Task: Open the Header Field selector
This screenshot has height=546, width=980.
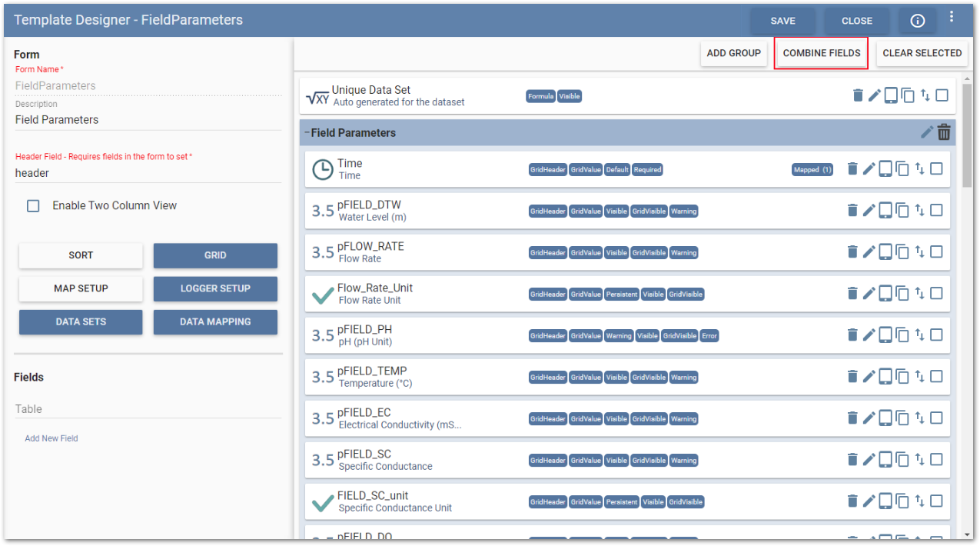Action: click(148, 173)
